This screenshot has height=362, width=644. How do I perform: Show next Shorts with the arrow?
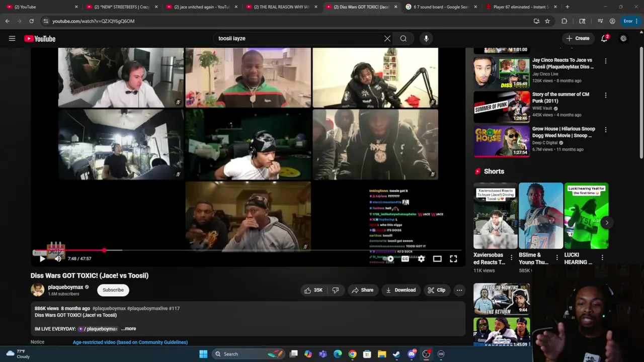coord(607,223)
